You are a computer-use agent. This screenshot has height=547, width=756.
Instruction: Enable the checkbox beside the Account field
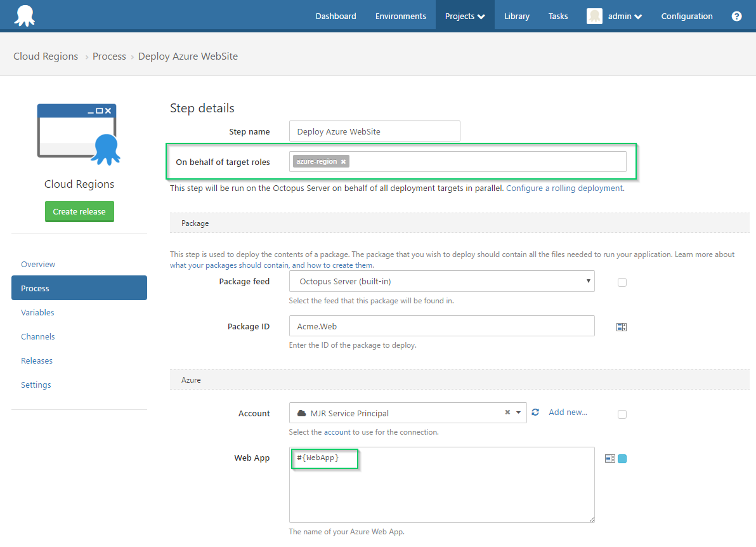(x=622, y=414)
